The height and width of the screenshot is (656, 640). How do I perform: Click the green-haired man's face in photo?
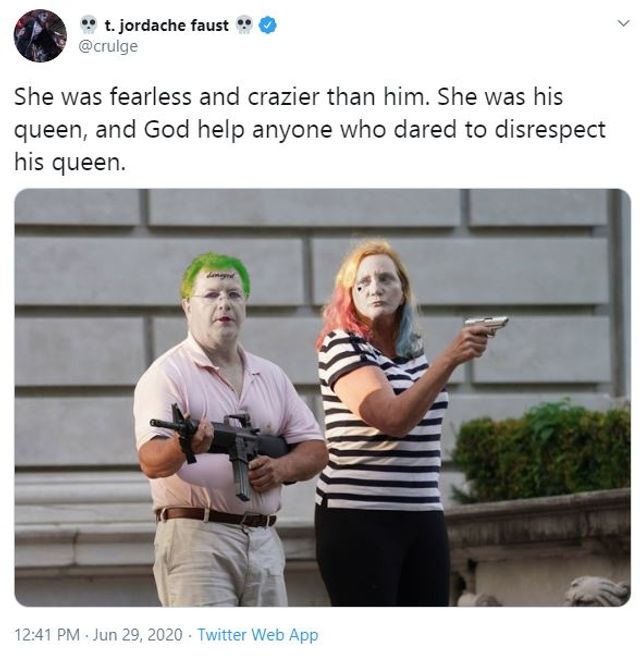218,306
